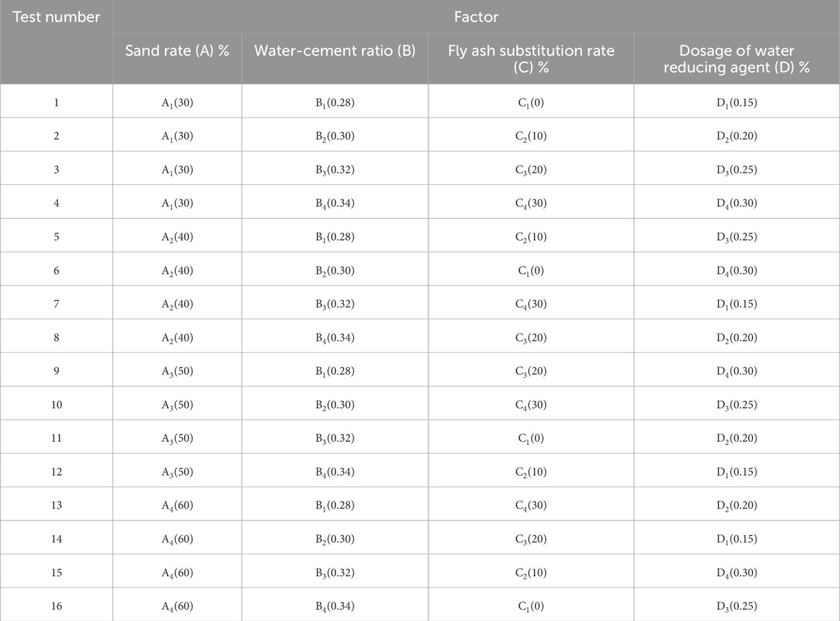Click the "Factor" header cell
Screen dimensions: 840x621
click(475, 17)
